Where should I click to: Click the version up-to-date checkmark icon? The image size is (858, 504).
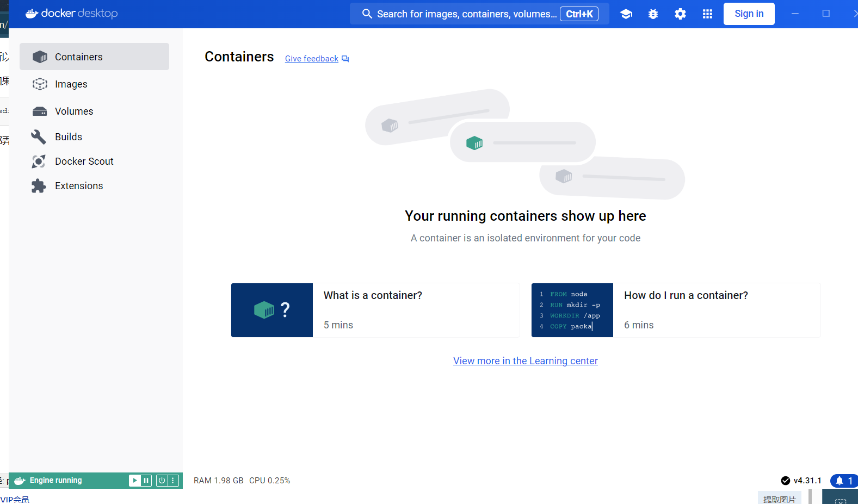(x=786, y=481)
